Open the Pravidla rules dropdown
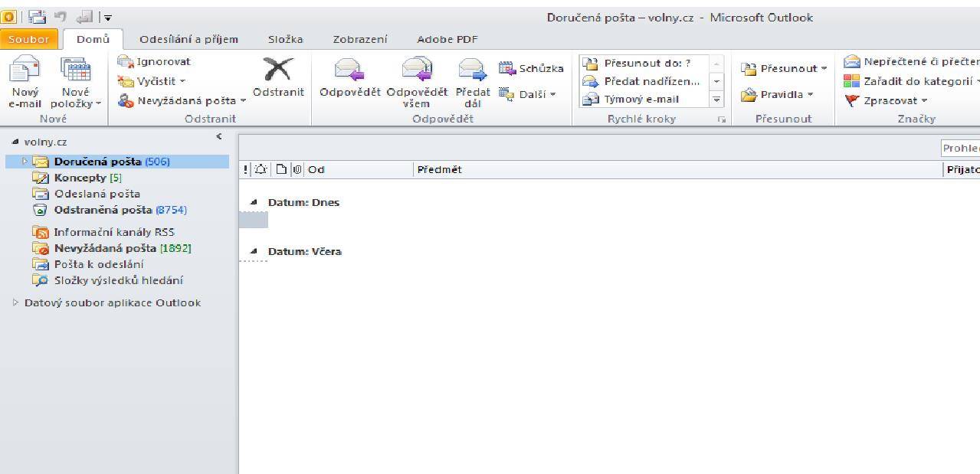Screen dimensions: 980x474 778,94
